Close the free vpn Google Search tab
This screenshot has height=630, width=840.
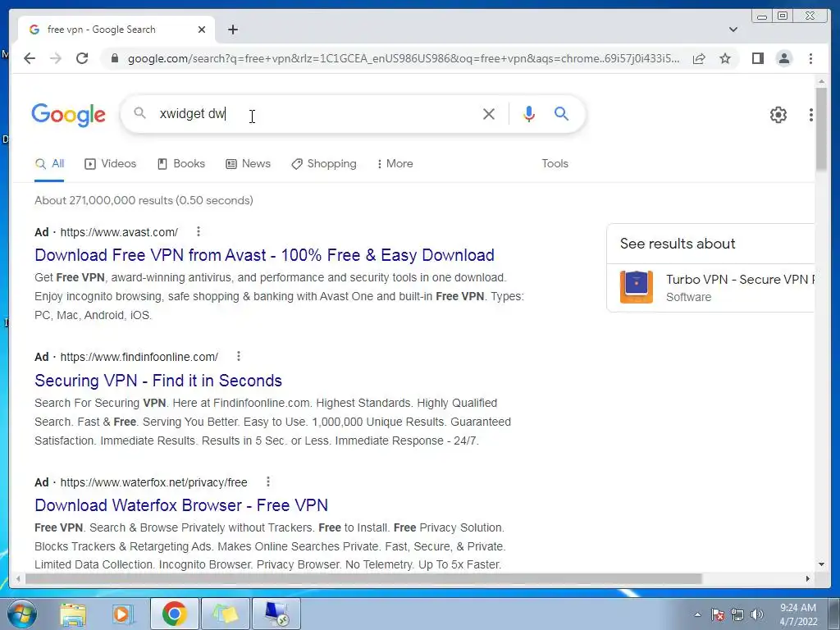[x=202, y=30]
